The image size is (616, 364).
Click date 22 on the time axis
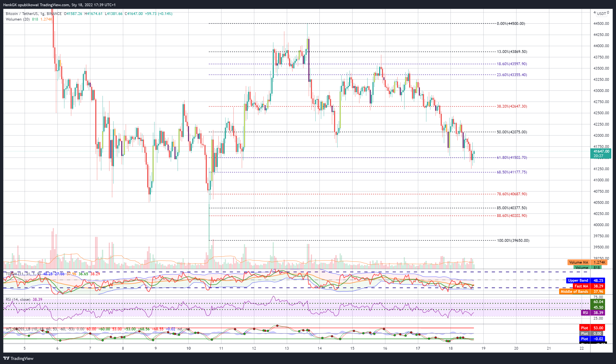point(582,348)
